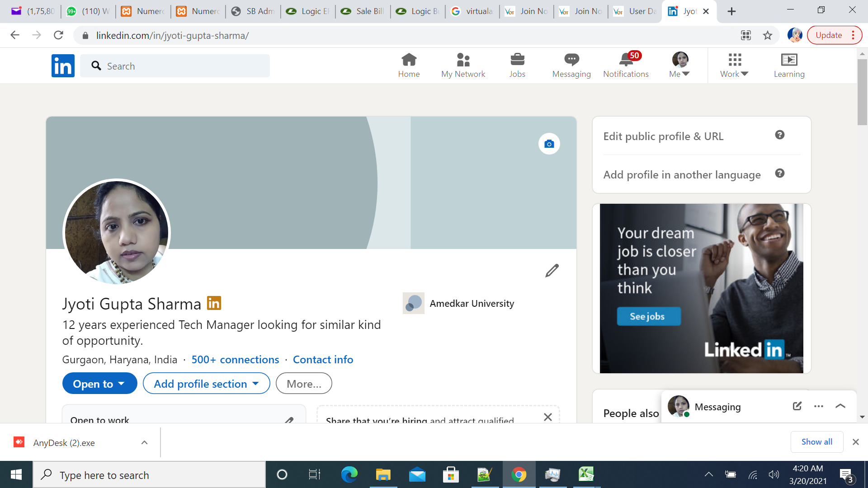Image resolution: width=868 pixels, height=488 pixels.
Task: Close the downloads bar
Action: 855,442
